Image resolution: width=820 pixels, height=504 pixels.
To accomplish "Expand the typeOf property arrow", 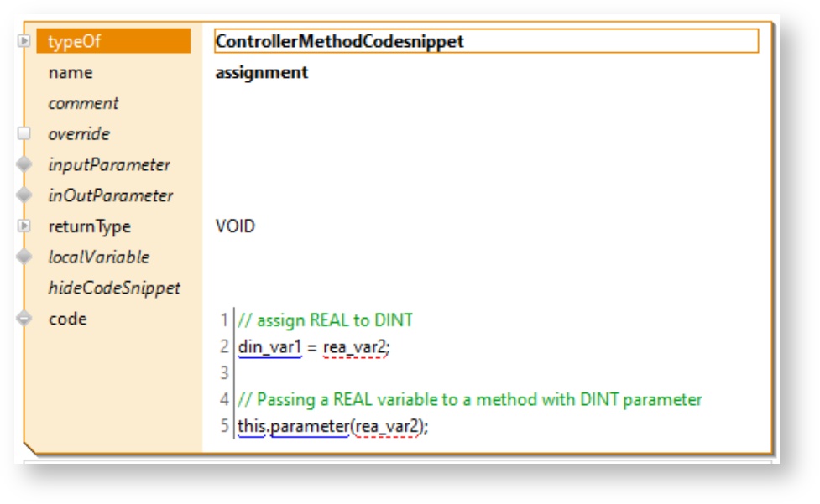I will coord(24,41).
